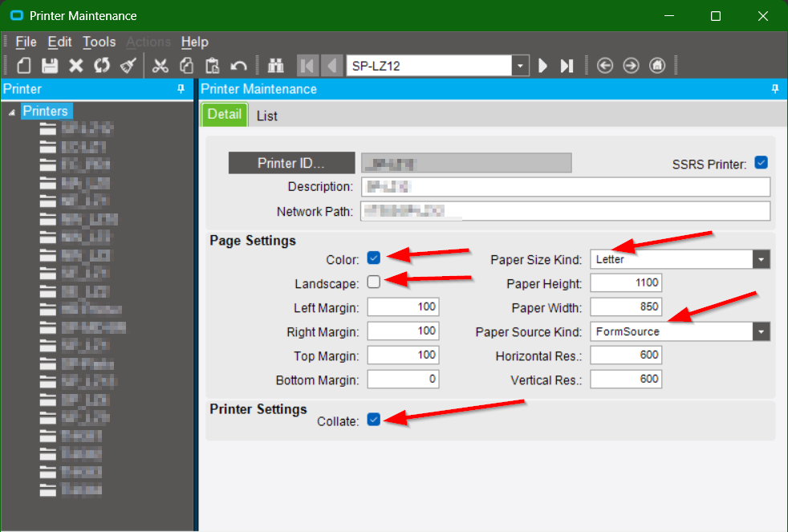Refresh the record using the circular arrows icon
The width and height of the screenshot is (788, 532).
coord(102,66)
